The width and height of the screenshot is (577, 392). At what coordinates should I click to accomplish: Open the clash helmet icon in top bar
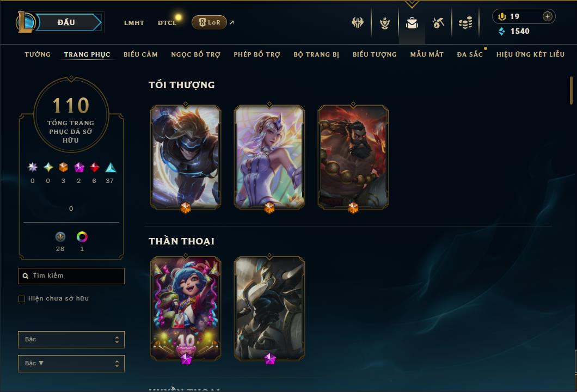(x=358, y=22)
